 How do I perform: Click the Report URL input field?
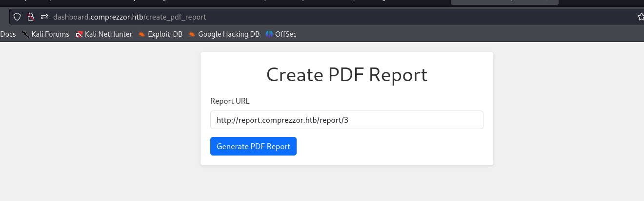click(x=346, y=120)
